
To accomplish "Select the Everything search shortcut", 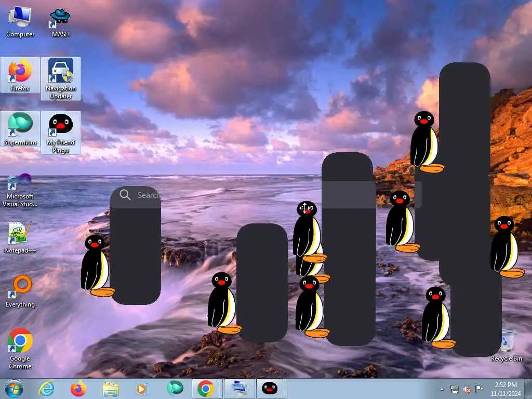I will (x=20, y=291).
